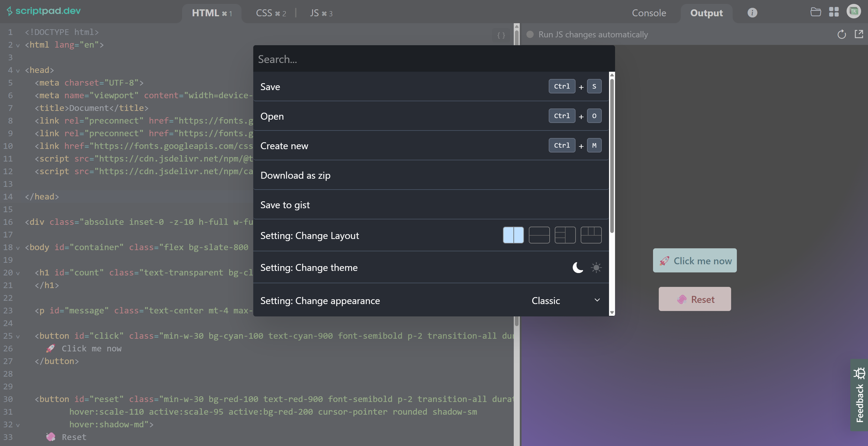Screen dimensions: 868x446
Task: Collapse the click button fold arrow
Action: click(x=18, y=336)
